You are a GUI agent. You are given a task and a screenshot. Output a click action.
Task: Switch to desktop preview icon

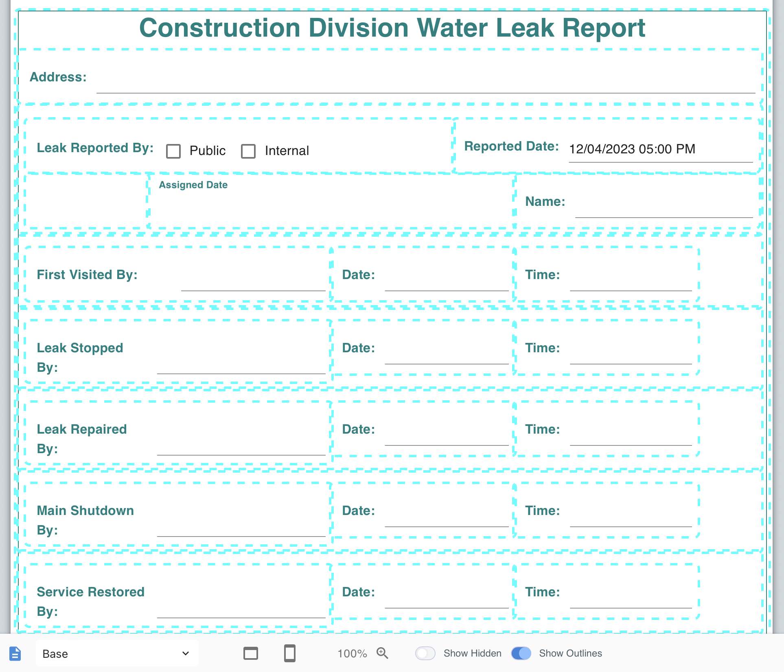[250, 653]
